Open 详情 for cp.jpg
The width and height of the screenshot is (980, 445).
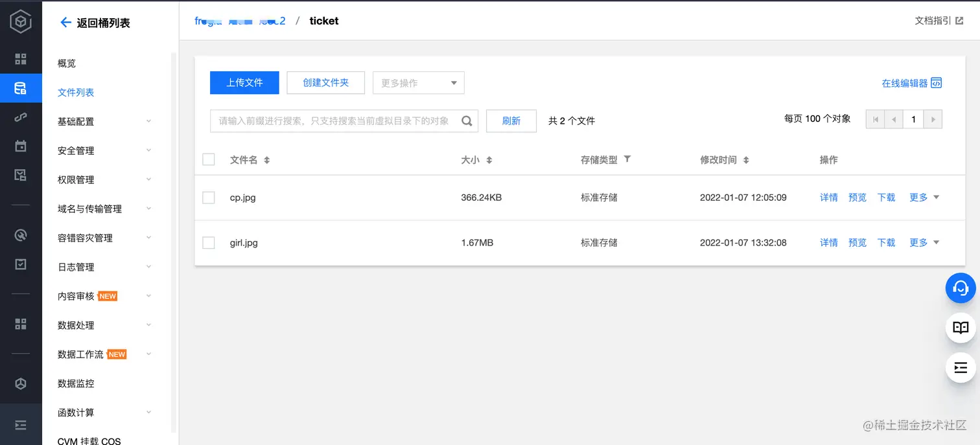[x=829, y=198]
